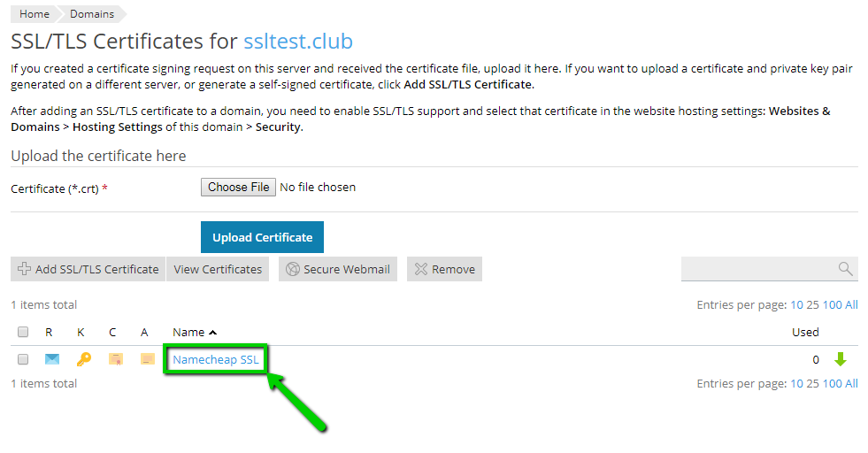868x453 pixels.
Task: Download Namecheap SSL with the green arrow
Action: (x=840, y=359)
